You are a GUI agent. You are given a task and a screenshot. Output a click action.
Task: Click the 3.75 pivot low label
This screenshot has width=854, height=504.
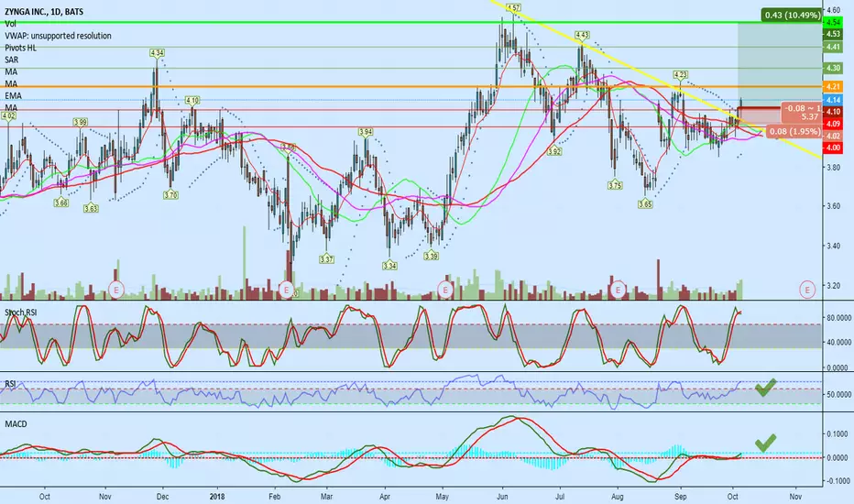click(615, 185)
